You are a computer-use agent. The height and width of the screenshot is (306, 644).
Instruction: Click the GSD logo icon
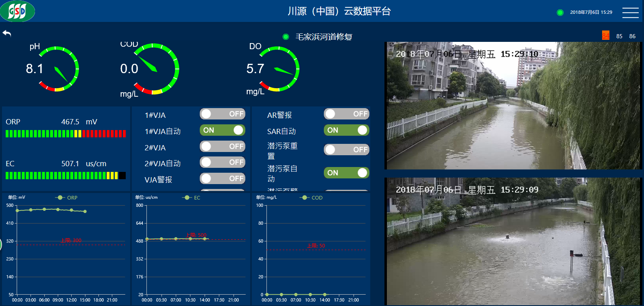[17, 11]
